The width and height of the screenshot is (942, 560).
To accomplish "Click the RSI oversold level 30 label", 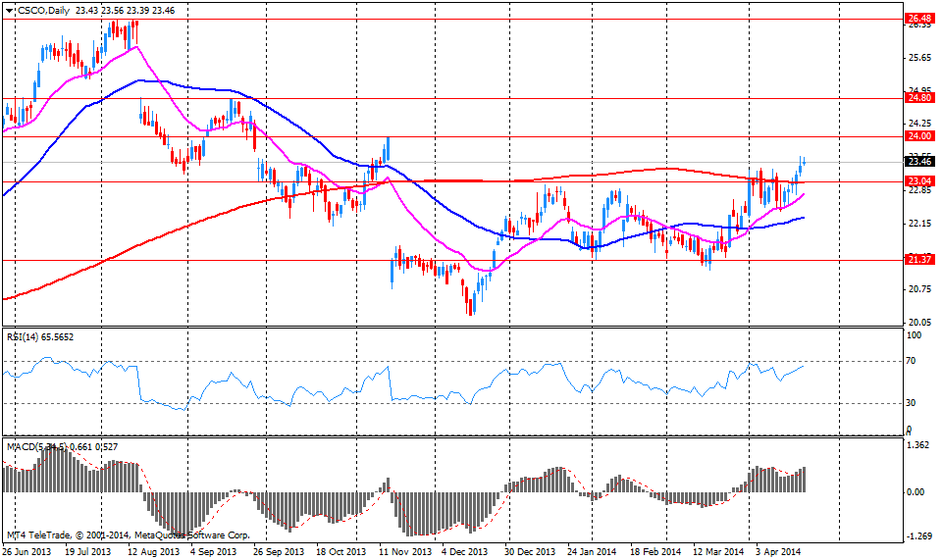I will click(912, 403).
